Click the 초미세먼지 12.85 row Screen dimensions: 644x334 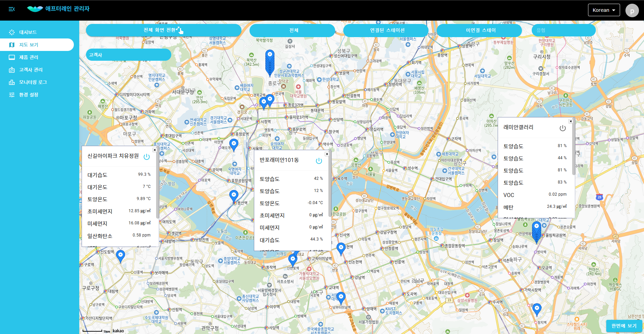pos(119,211)
